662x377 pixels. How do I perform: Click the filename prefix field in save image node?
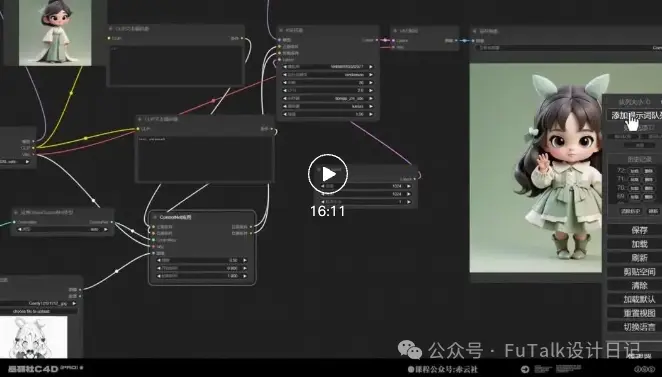tap(568, 48)
